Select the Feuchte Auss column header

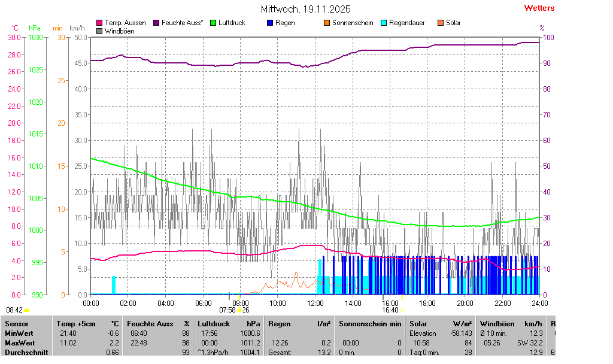point(158,324)
